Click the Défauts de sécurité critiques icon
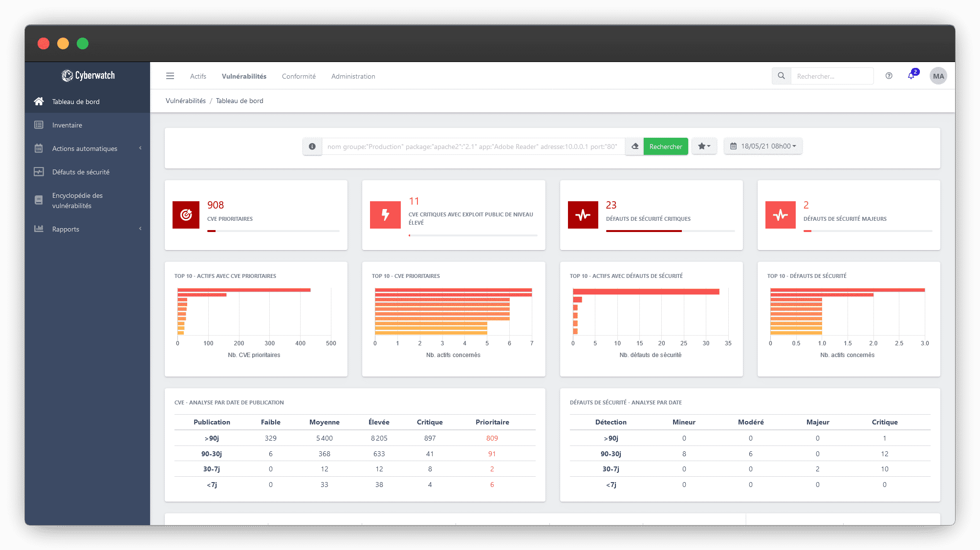980x550 pixels. click(583, 213)
